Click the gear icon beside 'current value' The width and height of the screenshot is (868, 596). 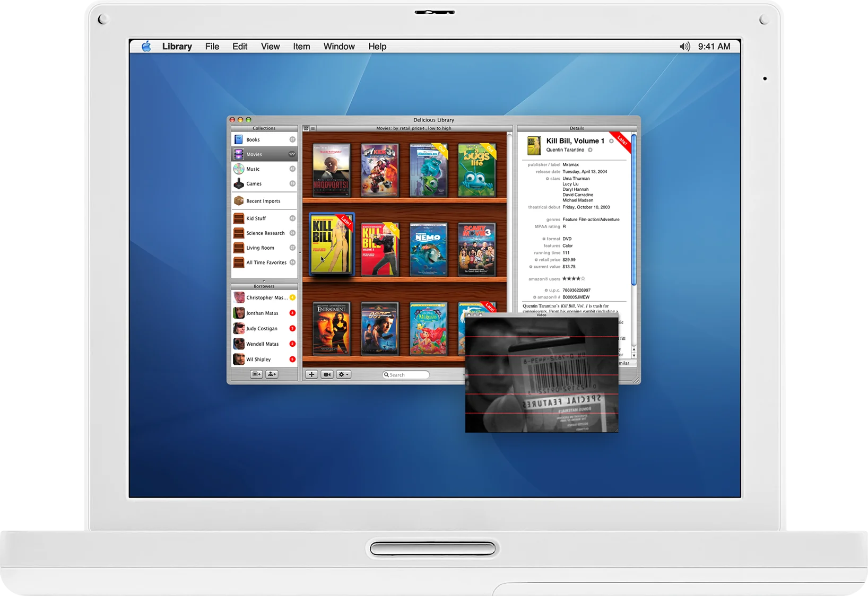(531, 267)
